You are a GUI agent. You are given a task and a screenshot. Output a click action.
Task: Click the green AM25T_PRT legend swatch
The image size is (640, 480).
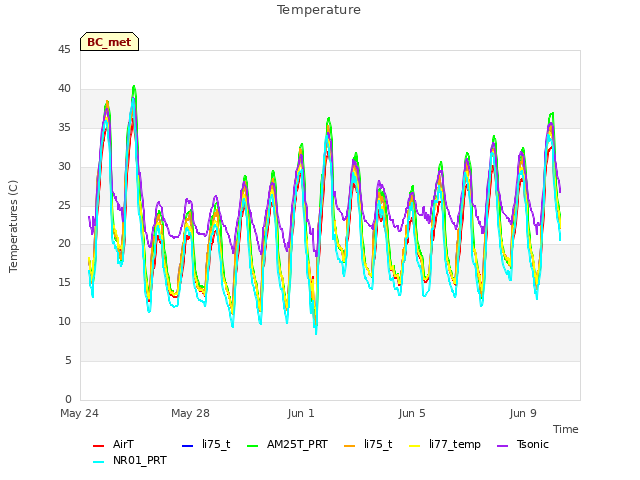point(253,446)
